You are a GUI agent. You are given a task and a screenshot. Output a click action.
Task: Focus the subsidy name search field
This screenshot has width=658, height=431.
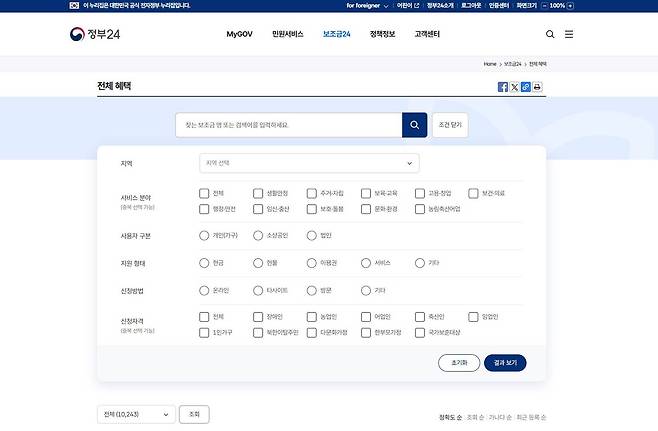coord(289,125)
